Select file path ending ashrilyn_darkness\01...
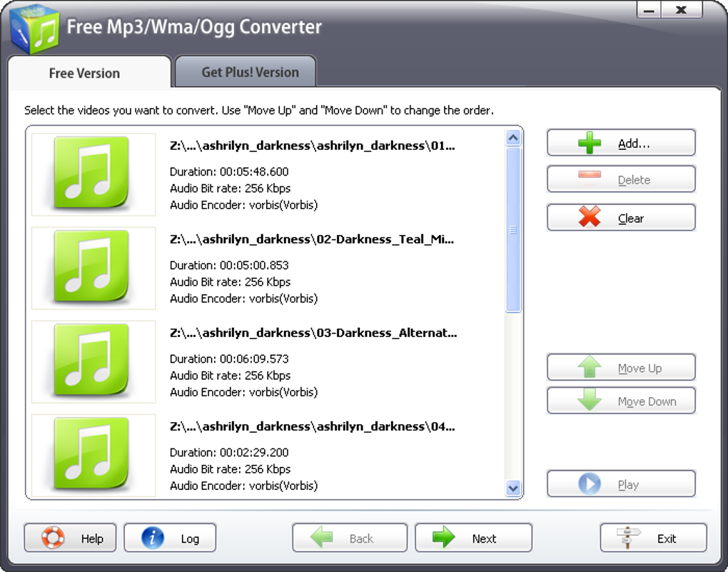The width and height of the screenshot is (728, 572). coord(313,146)
